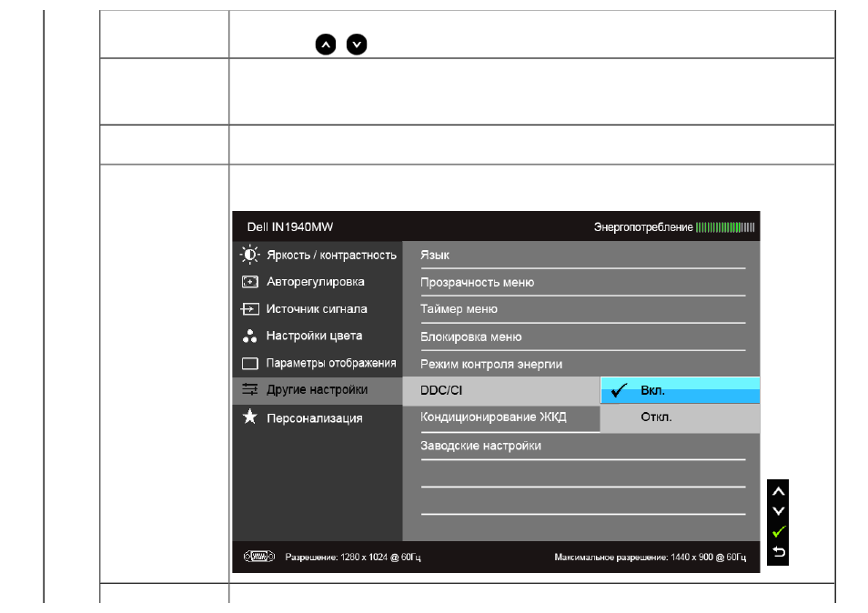Screen dimensions: 868x613
Task: Click the Максимальное разрешение: 1440 x 900 text
Action: pyautogui.click(x=650, y=558)
